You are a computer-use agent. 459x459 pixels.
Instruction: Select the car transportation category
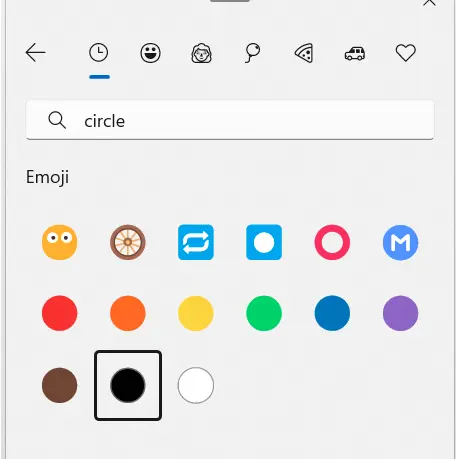[x=355, y=53]
